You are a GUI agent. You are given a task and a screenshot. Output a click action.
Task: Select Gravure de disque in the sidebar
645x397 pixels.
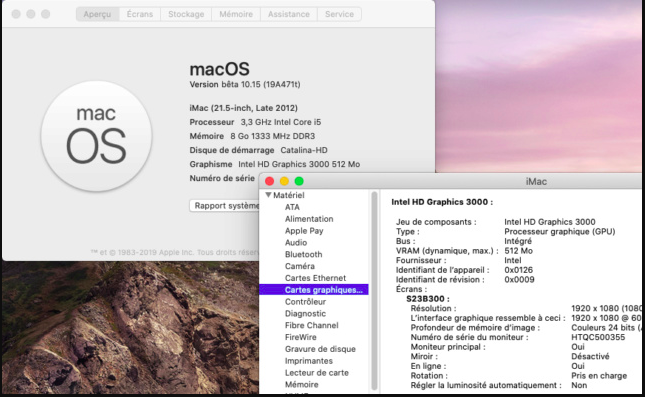[x=320, y=349]
